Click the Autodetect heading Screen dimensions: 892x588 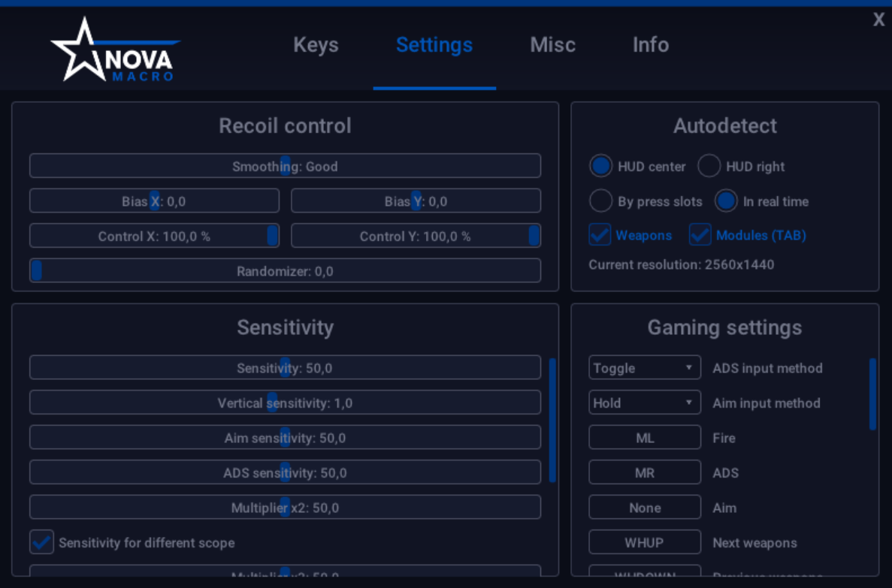coord(724,125)
